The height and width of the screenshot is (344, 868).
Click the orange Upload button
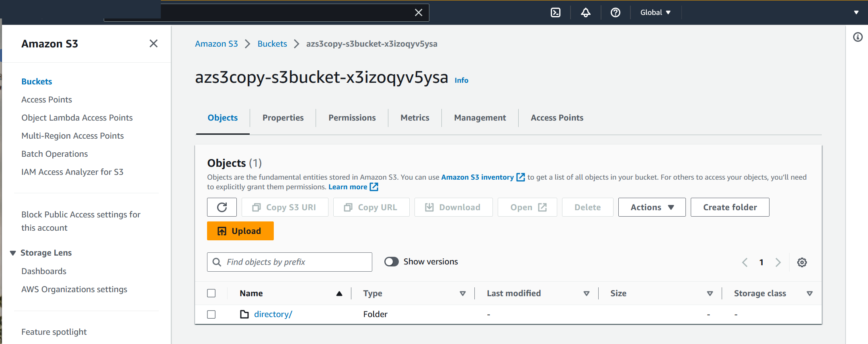pos(240,231)
